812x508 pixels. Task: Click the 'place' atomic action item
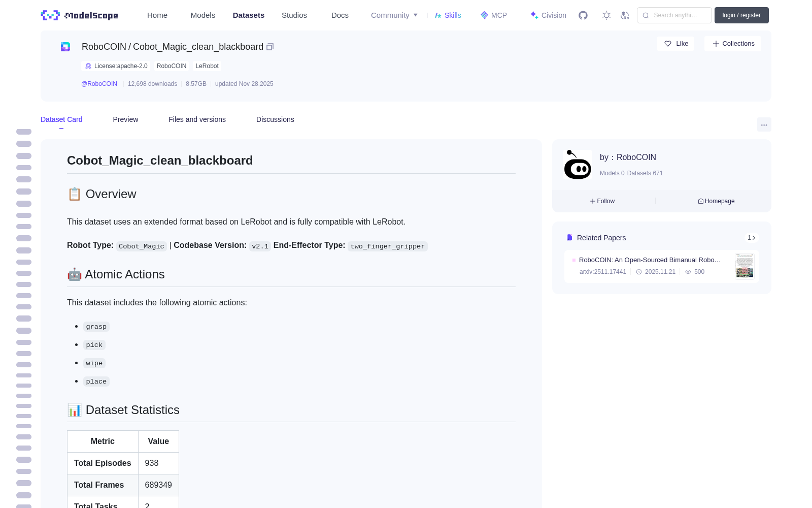96,382
